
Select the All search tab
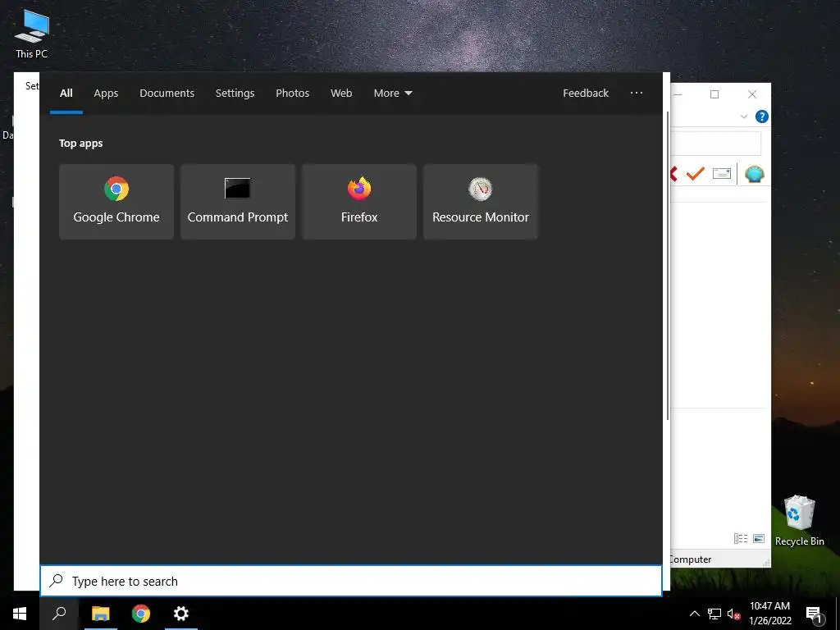click(66, 94)
